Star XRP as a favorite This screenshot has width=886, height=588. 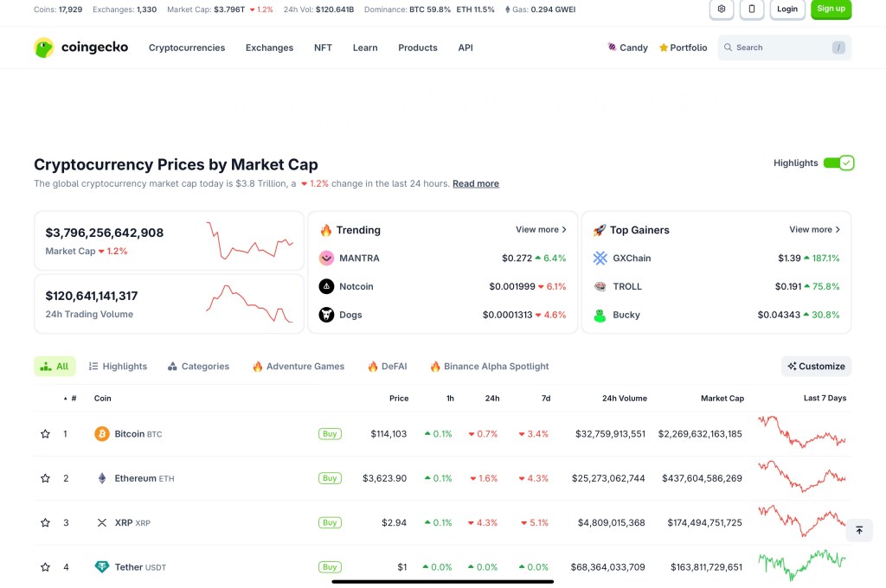45,523
